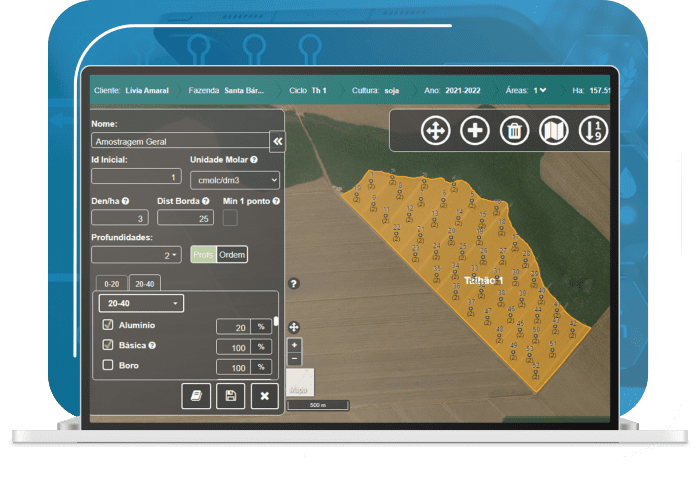Click the add point plus icon
The width and height of the screenshot is (694, 487).
pyautogui.click(x=475, y=131)
